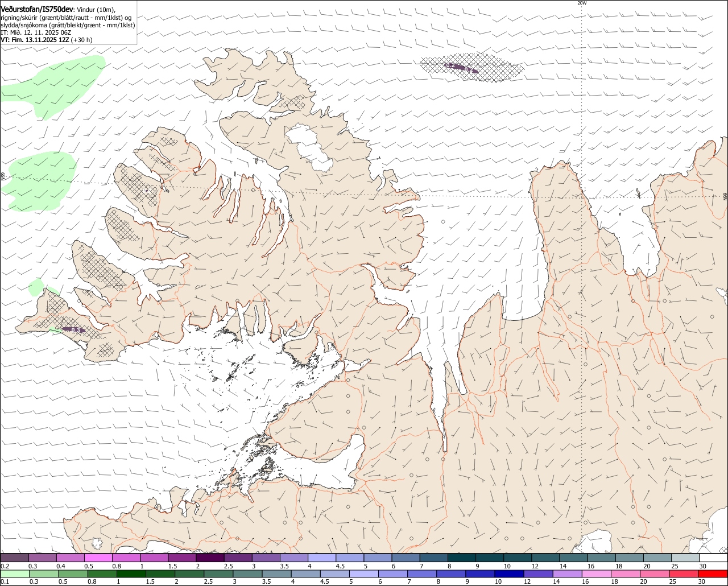The width and height of the screenshot is (728, 586).
Task: Click the hatched oval precipitation area in the northern sea
Action: click(x=472, y=68)
